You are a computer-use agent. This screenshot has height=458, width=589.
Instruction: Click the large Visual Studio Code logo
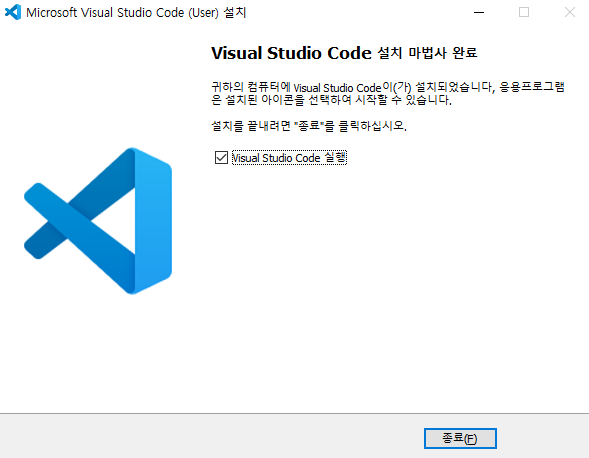pos(98,221)
